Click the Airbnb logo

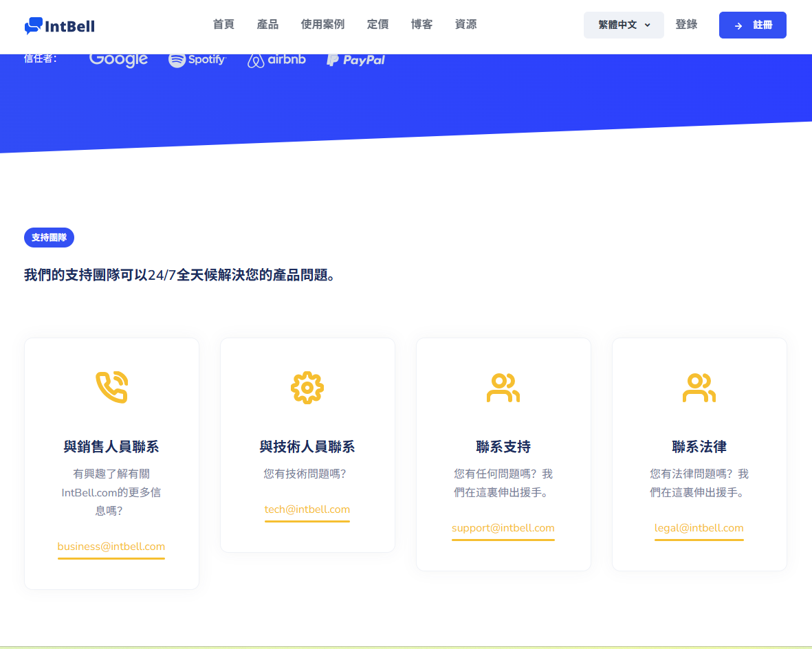pos(276,60)
